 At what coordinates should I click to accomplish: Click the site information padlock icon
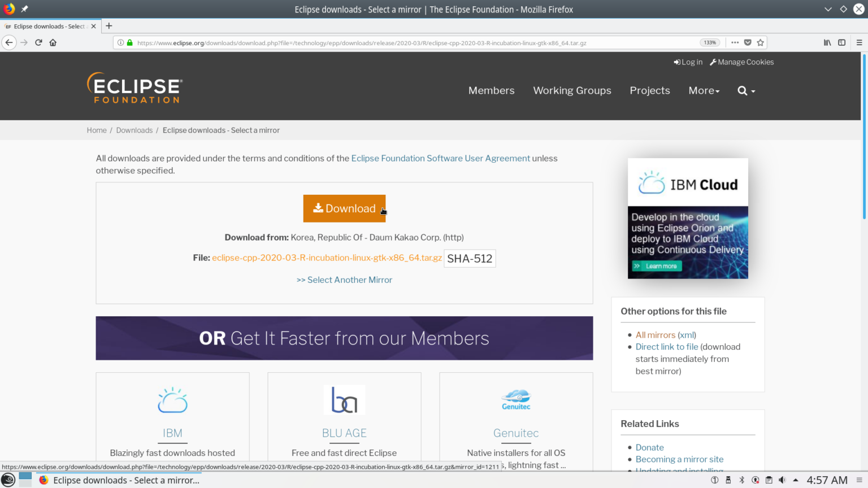tap(128, 42)
